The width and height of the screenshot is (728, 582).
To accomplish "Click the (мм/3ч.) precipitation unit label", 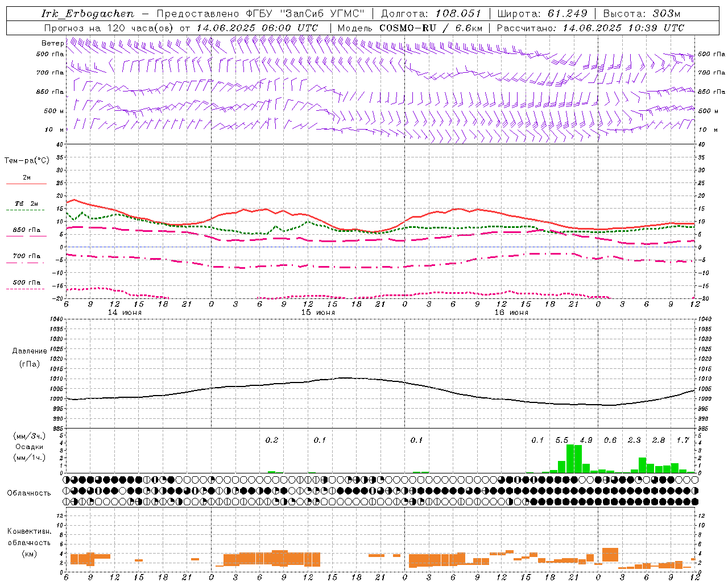I will point(28,436).
